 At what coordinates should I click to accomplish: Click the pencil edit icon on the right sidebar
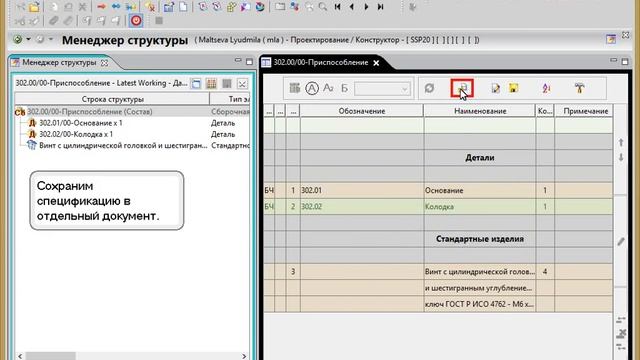(621, 241)
